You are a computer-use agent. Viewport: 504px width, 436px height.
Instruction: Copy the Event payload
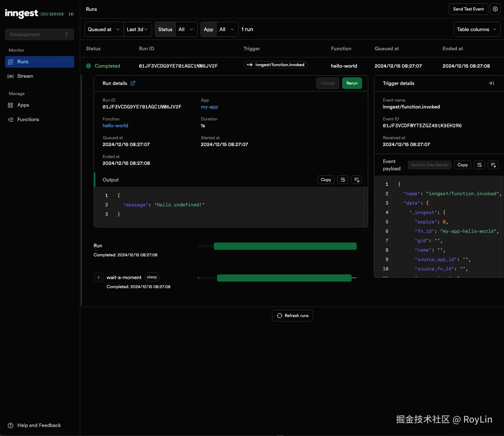pyautogui.click(x=462, y=165)
